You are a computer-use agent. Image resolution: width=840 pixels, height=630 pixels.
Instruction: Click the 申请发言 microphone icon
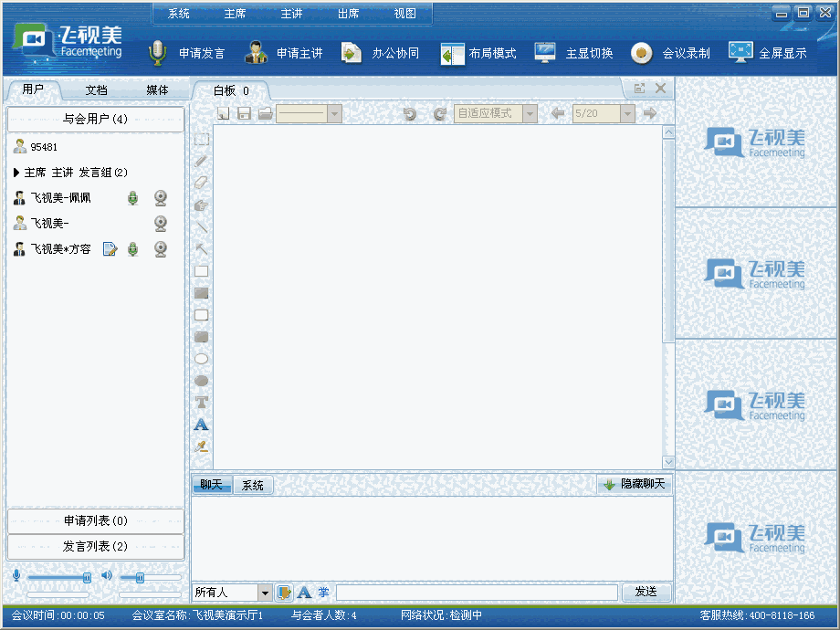click(x=157, y=53)
